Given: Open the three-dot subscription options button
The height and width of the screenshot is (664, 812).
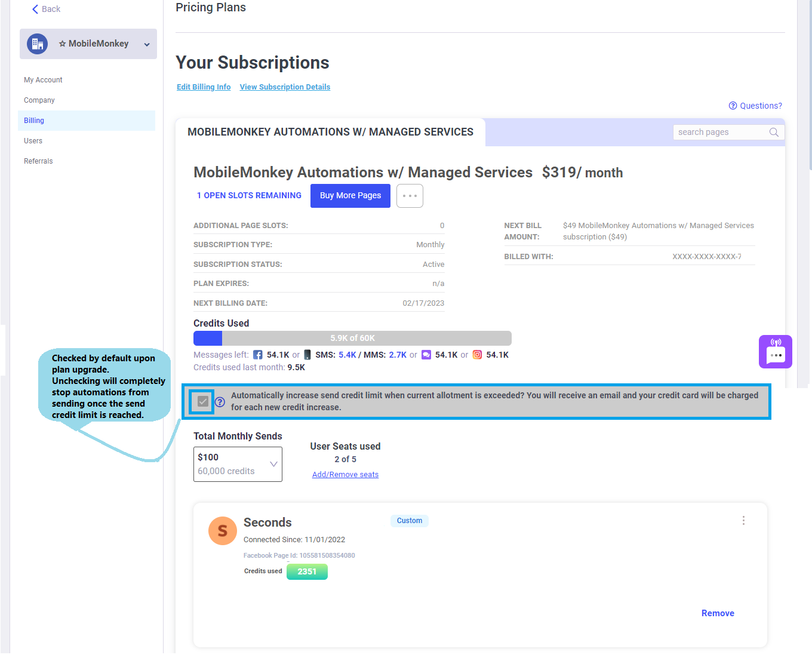Looking at the screenshot, I should [x=410, y=196].
